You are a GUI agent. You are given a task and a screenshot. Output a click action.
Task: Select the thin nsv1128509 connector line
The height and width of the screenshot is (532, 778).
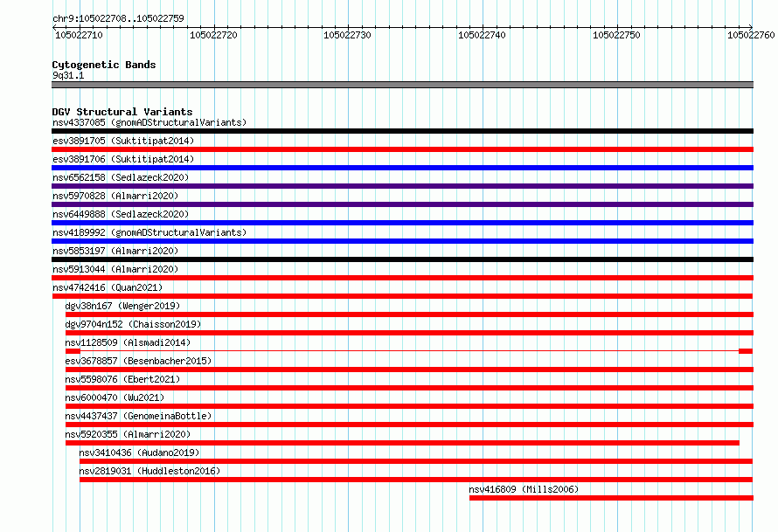pyautogui.click(x=409, y=351)
